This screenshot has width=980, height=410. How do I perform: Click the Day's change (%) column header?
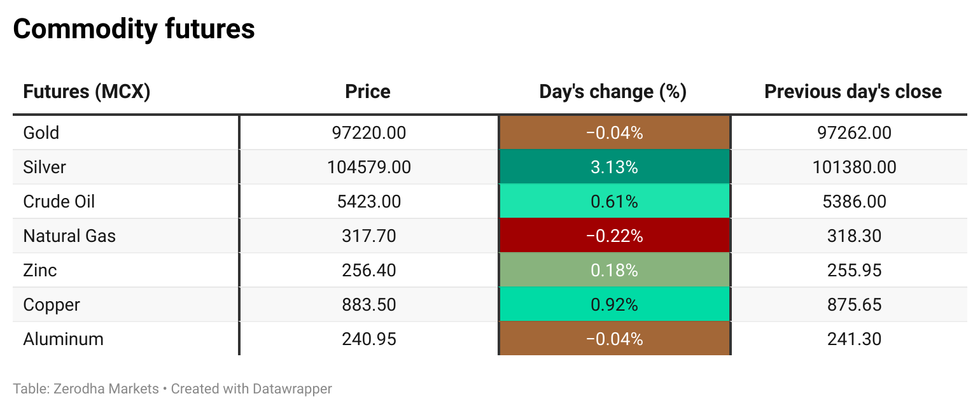pos(613,92)
